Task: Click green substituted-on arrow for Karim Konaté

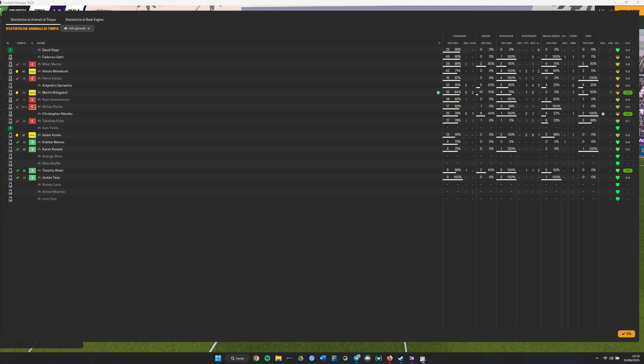Action: click(x=32, y=149)
